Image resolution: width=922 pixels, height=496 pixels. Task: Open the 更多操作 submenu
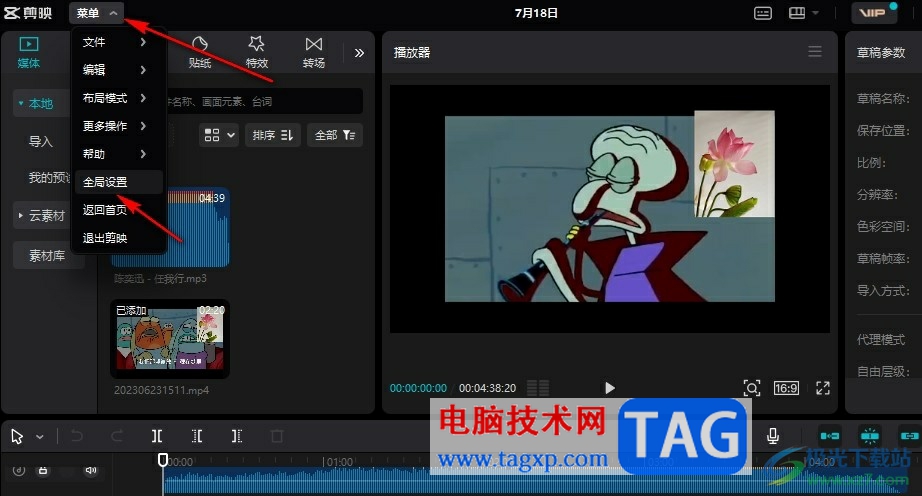point(118,126)
